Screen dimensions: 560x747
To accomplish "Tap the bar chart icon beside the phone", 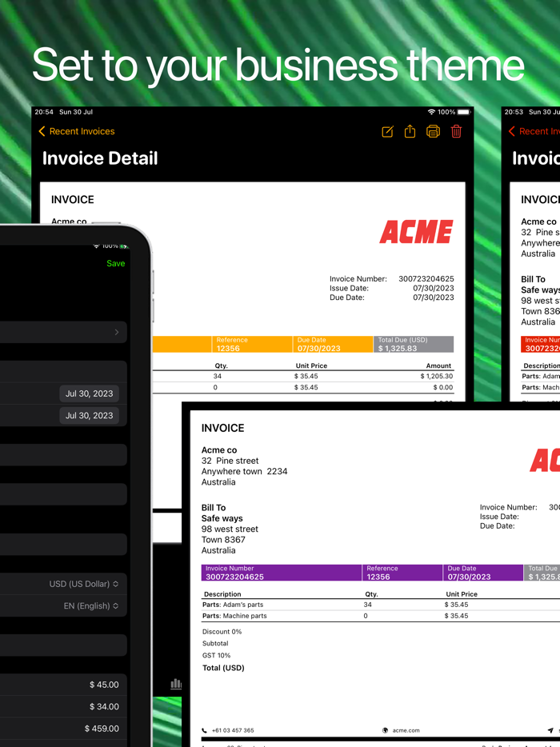I will click(176, 684).
